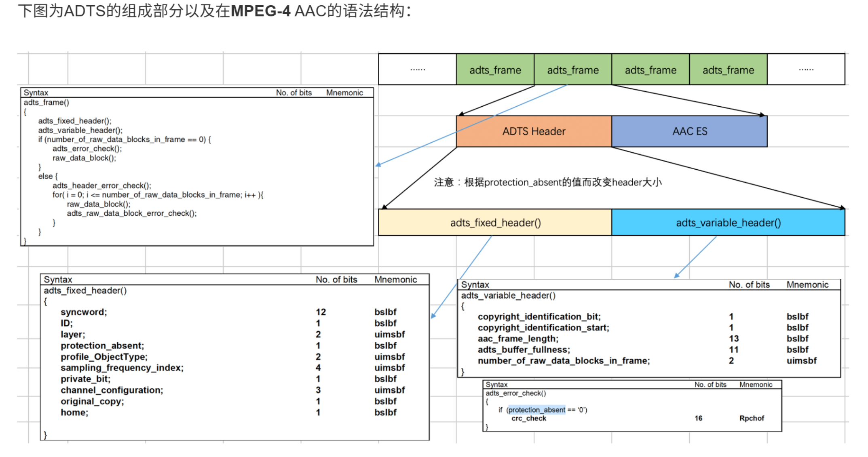Click the left ellipsis cell before the adts_frame cells
Image resolution: width=868 pixels, height=457 pixels.
417,70
